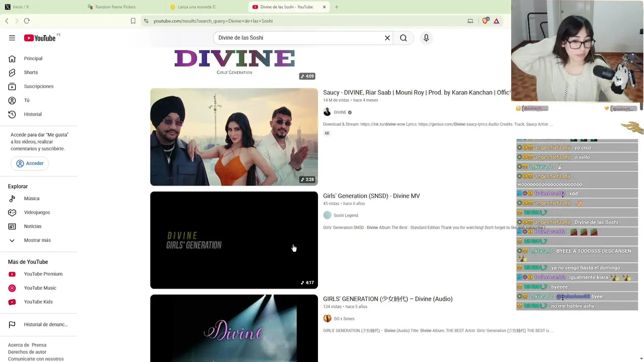The width and height of the screenshot is (644, 362).
Task: Click '45 vistas' text
Action: pos(331,204)
